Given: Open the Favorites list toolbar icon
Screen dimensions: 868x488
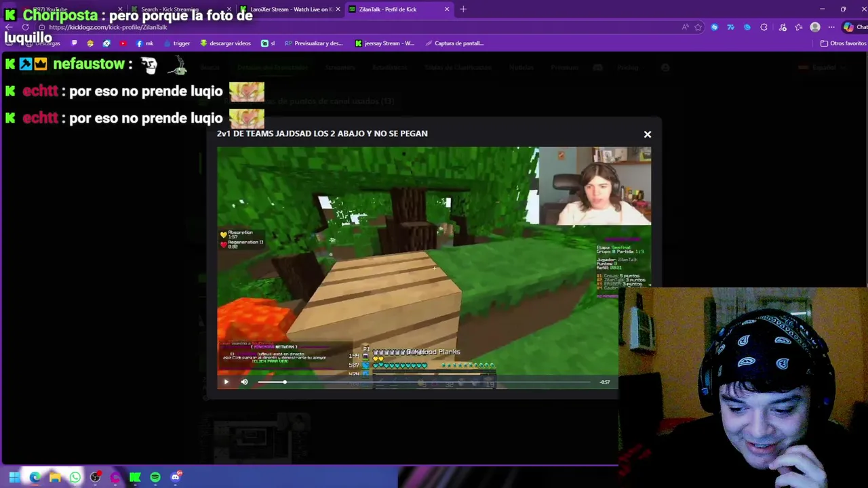Looking at the screenshot, I should pyautogui.click(x=799, y=27).
